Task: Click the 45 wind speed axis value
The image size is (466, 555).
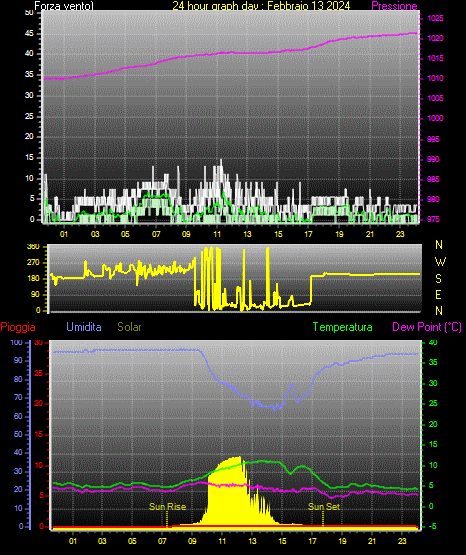Action: click(29, 33)
